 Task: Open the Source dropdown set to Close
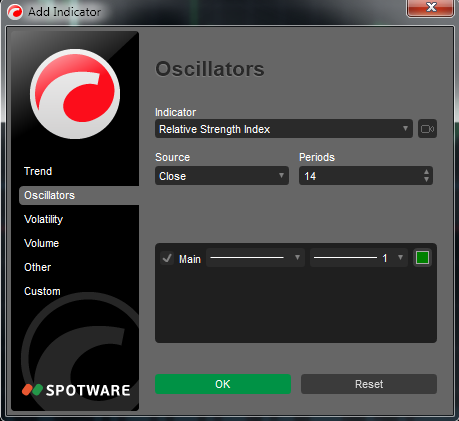222,176
